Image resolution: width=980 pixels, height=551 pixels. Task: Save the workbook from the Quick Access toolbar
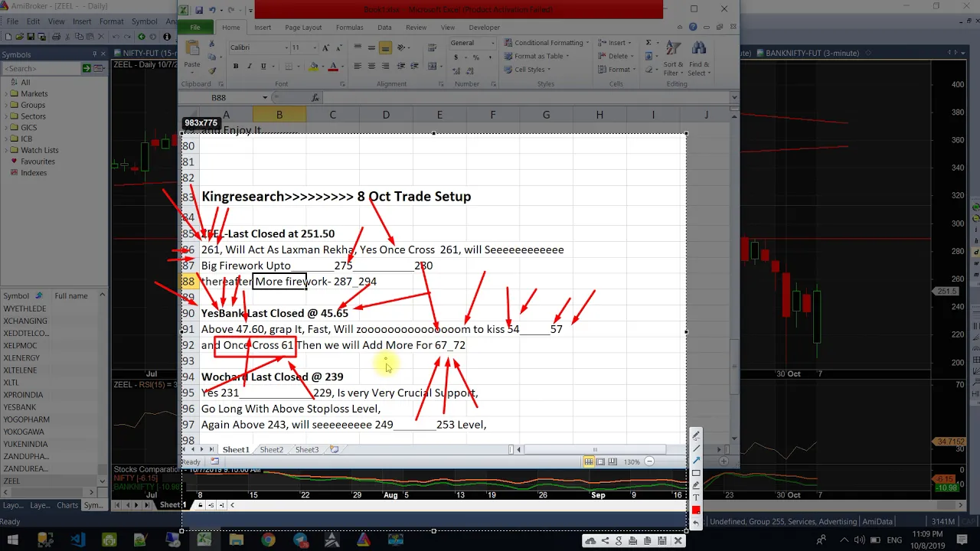[199, 10]
